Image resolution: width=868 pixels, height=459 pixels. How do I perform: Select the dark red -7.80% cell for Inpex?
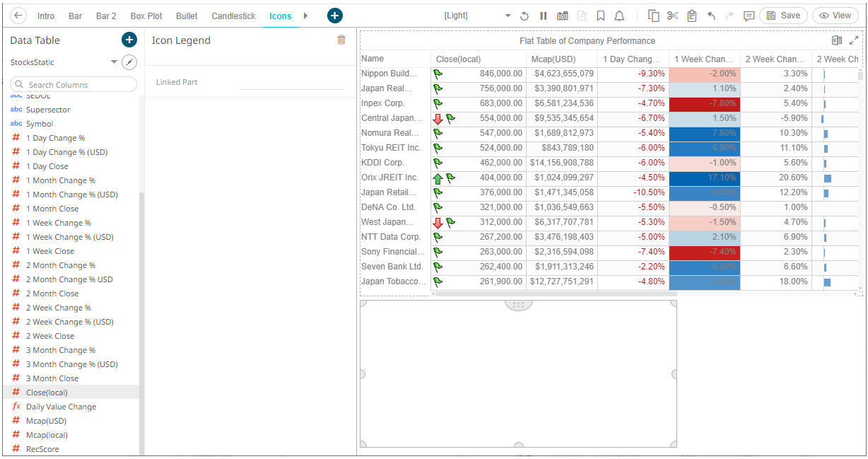point(705,103)
